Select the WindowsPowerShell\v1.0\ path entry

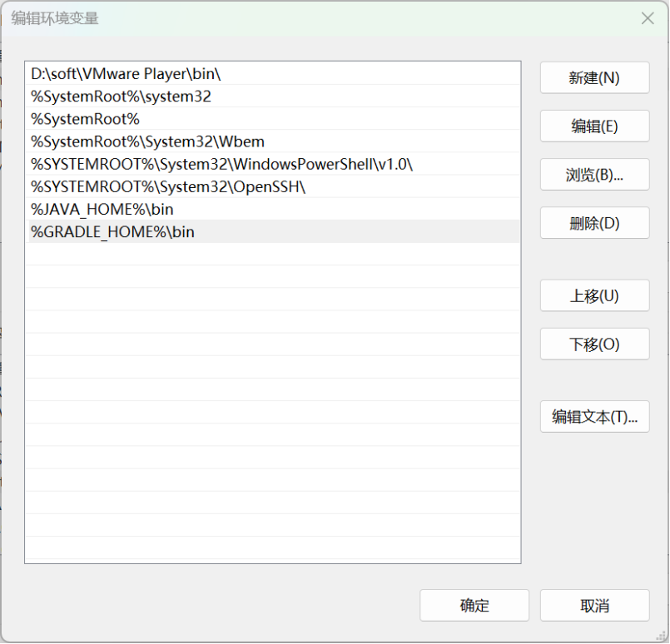[x=222, y=164]
